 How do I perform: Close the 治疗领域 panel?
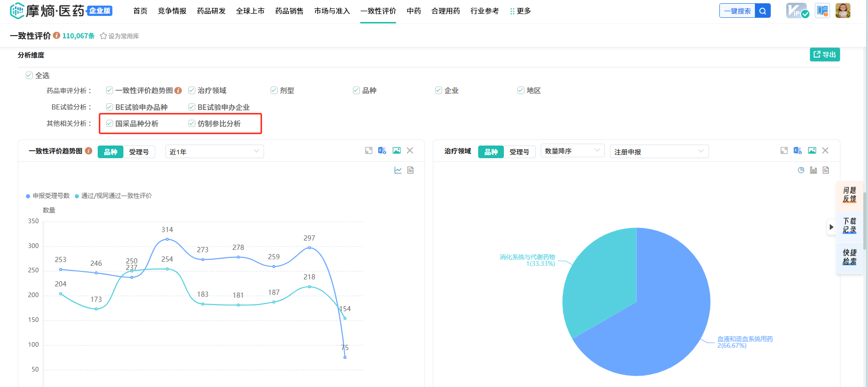pyautogui.click(x=825, y=151)
